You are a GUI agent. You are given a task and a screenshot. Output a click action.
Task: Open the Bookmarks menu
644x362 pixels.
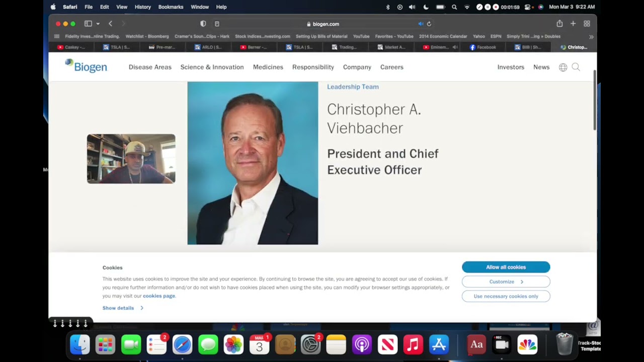[x=171, y=7]
